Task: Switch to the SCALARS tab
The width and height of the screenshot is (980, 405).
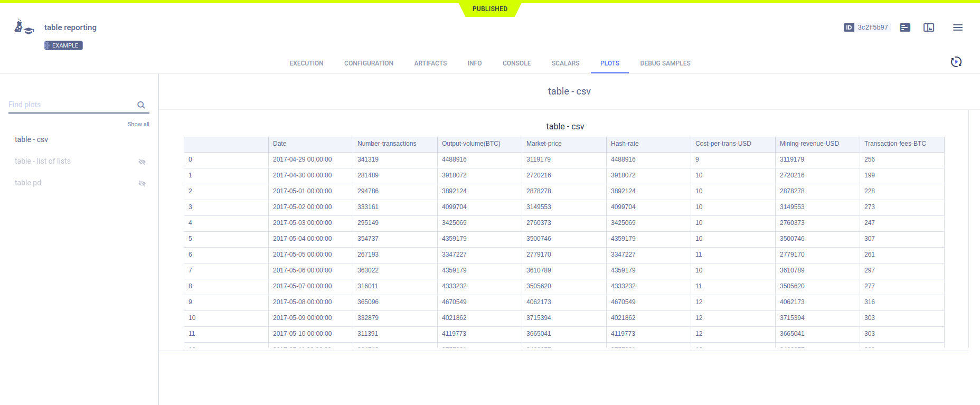Action: [565, 63]
